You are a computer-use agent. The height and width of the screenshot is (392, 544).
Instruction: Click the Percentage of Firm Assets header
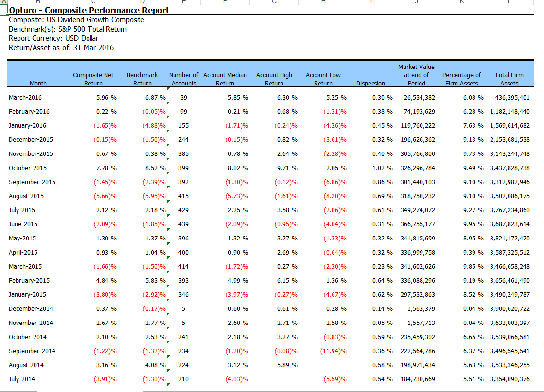click(x=461, y=79)
